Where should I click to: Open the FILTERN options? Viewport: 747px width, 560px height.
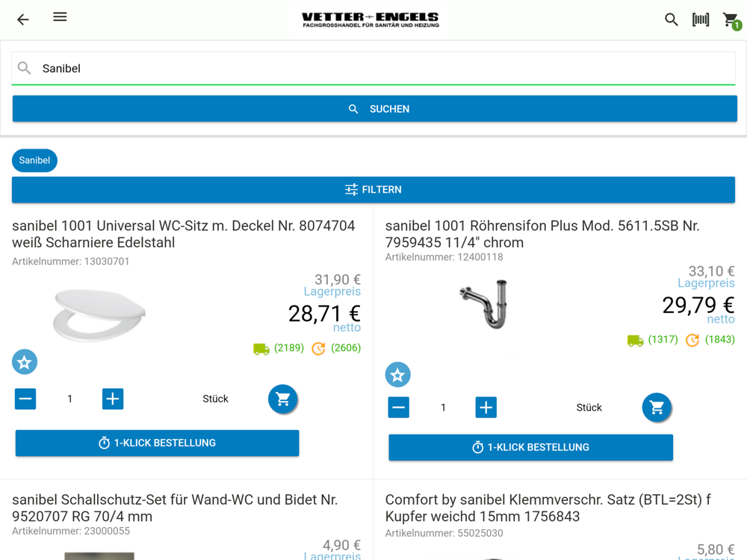[373, 190]
